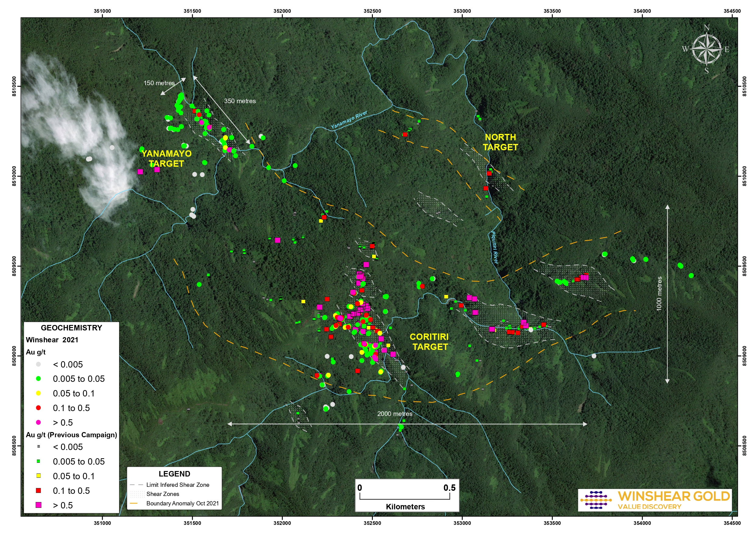Click the Limit Infered Shear Zone symbol

137,485
